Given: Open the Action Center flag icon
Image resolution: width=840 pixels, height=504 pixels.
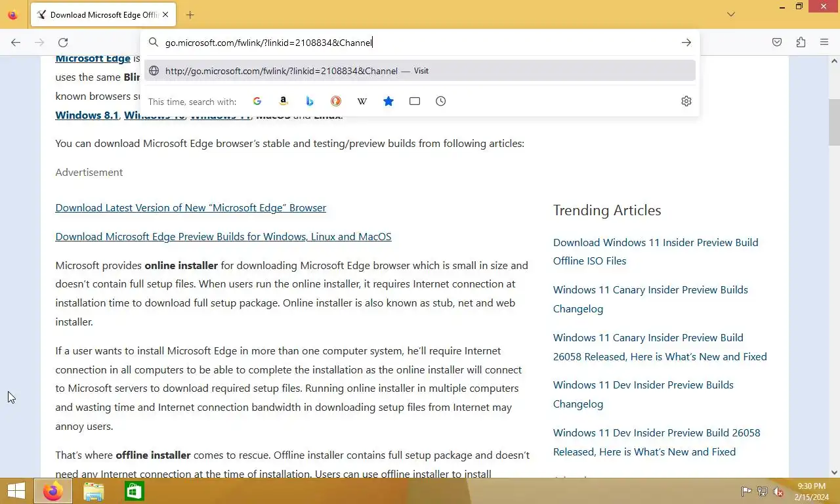Looking at the screenshot, I should (x=746, y=492).
